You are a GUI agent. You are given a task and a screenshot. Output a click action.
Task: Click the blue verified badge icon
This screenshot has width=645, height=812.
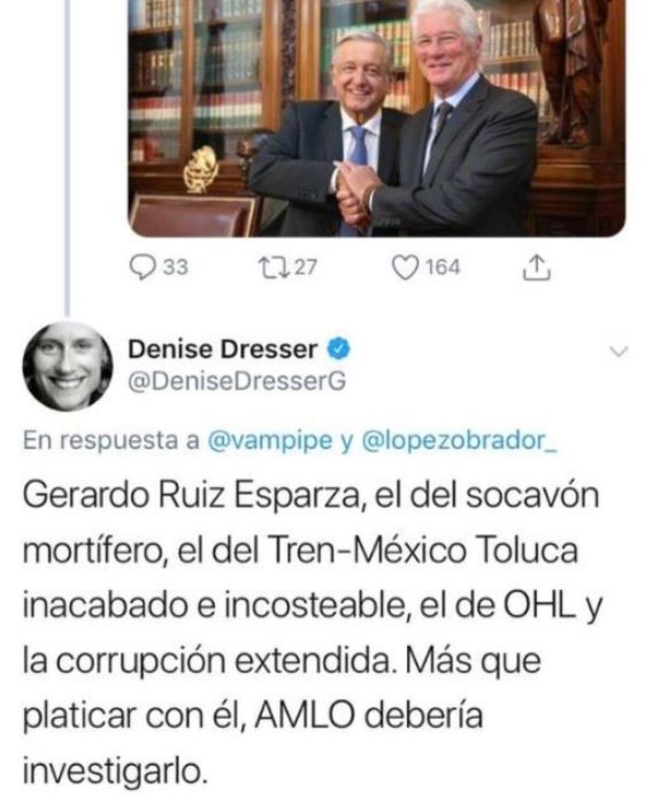[x=340, y=350]
